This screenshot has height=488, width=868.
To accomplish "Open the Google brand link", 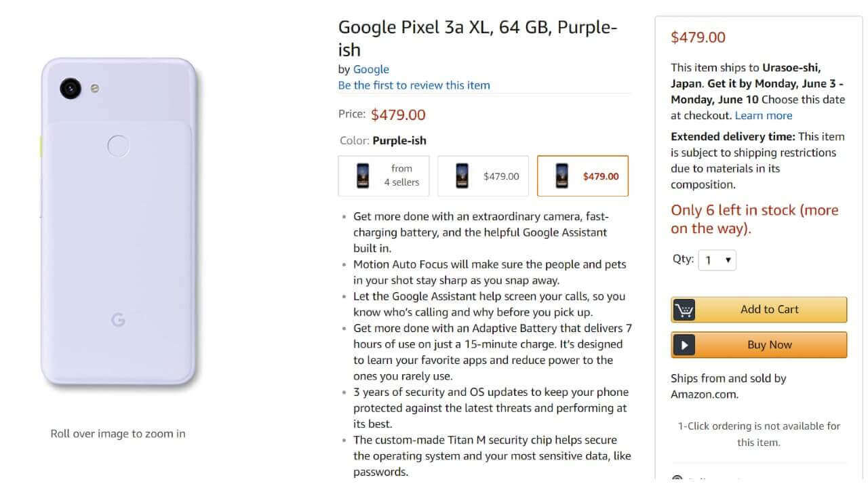I will click(371, 69).
